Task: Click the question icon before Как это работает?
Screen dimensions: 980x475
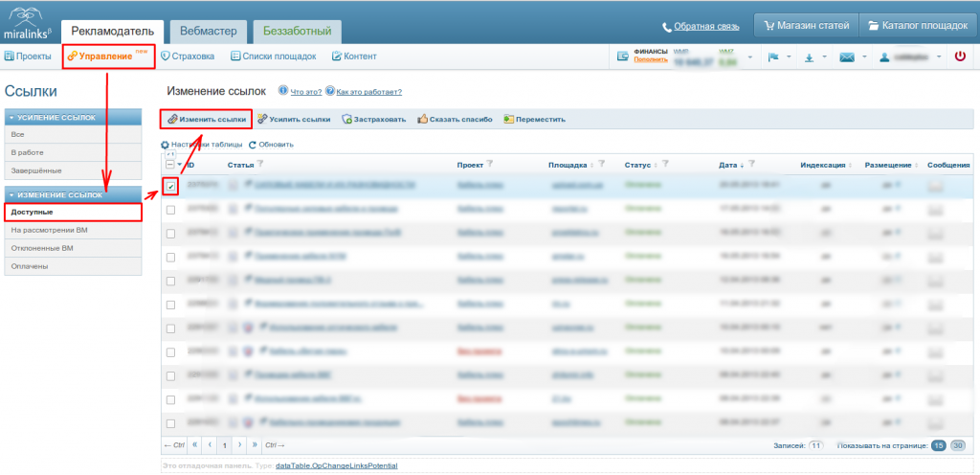Action: pyautogui.click(x=330, y=91)
